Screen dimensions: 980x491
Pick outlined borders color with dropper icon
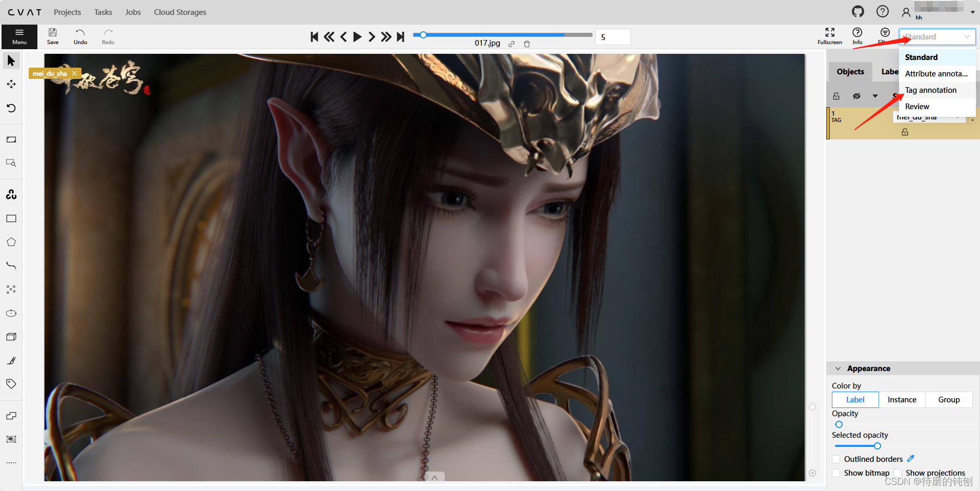911,459
